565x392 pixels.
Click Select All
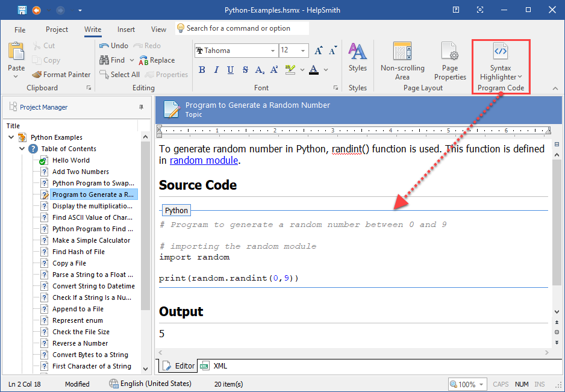coord(120,75)
